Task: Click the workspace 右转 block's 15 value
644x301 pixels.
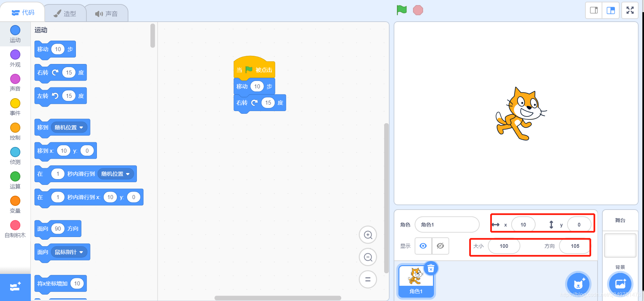Action: pyautogui.click(x=268, y=103)
